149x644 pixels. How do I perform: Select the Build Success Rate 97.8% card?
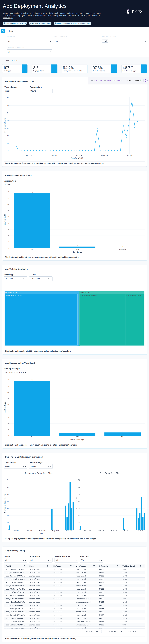[104, 68]
